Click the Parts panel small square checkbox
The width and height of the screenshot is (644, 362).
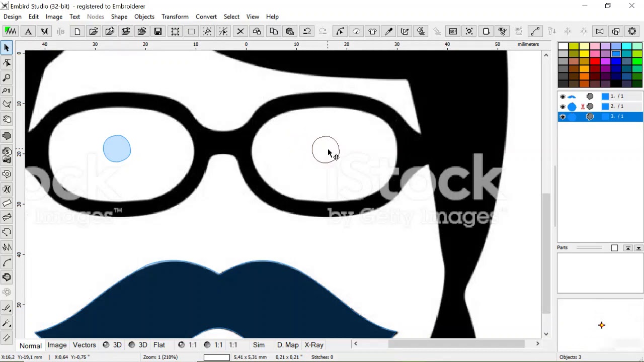pyautogui.click(x=614, y=248)
